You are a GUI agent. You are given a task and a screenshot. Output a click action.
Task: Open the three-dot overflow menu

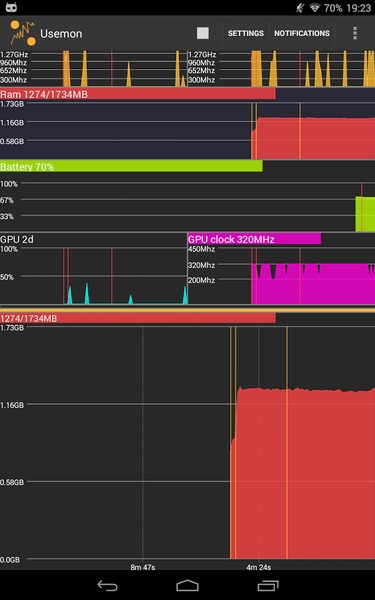(x=355, y=33)
